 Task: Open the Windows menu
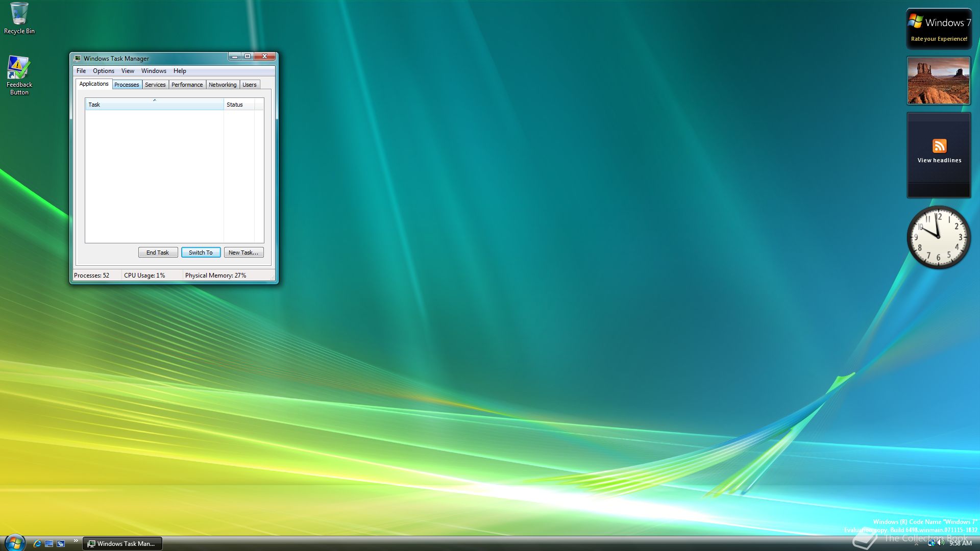tap(154, 71)
